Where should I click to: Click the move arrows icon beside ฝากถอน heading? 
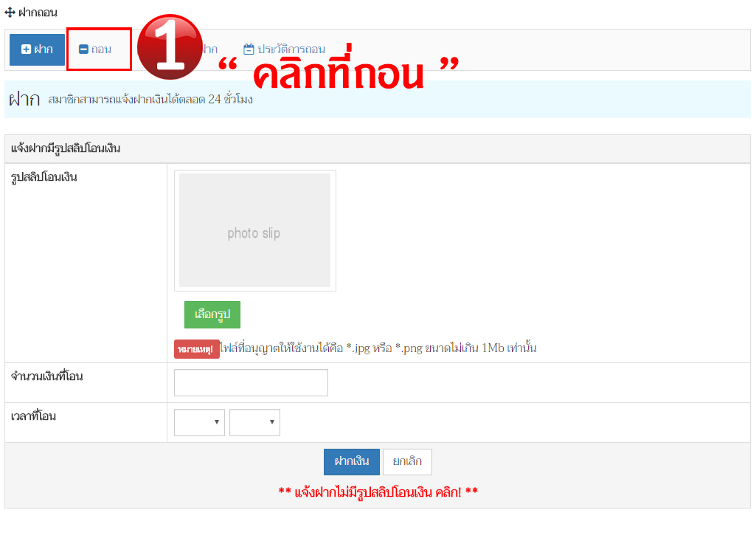[10, 13]
